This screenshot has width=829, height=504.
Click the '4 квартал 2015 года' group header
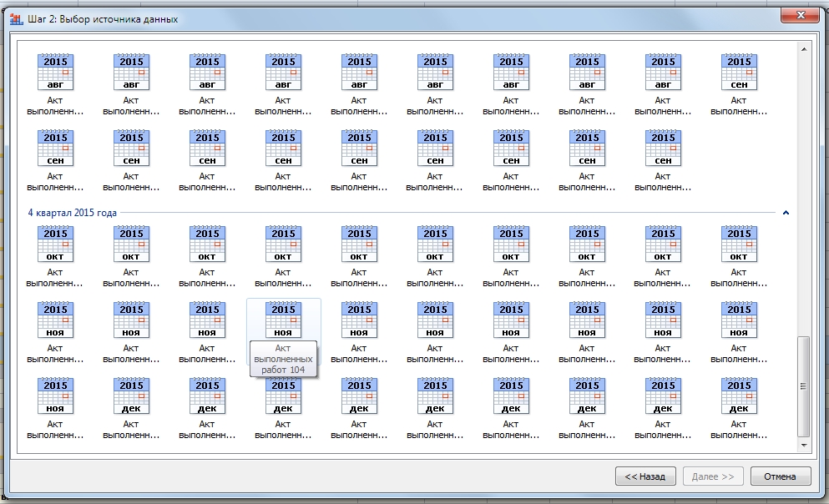(72, 213)
